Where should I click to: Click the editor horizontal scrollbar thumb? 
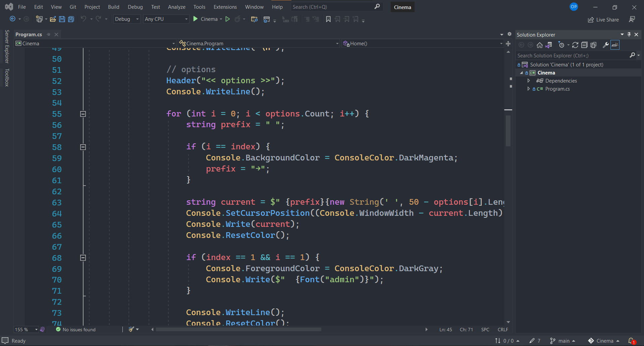coord(238,330)
